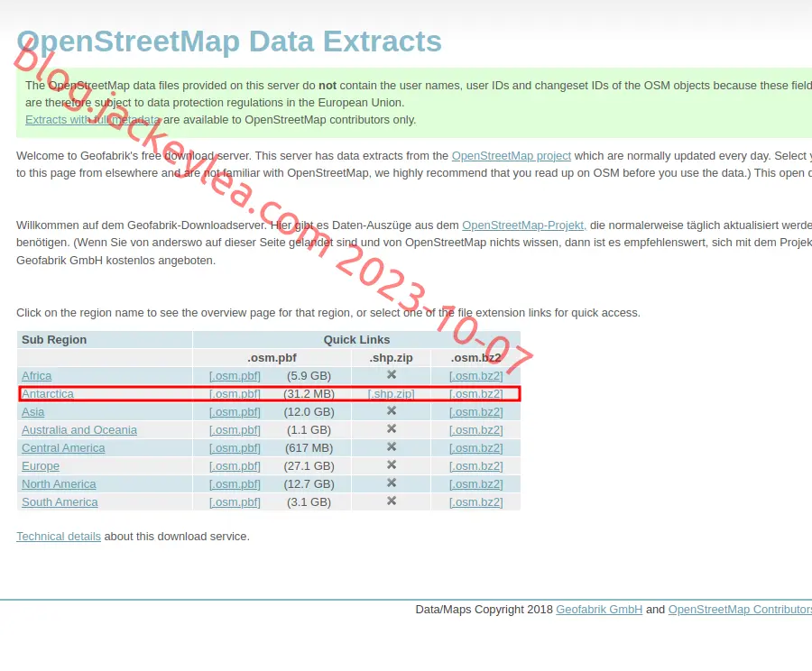The width and height of the screenshot is (812, 671).
Task: Download Europe .osm.bz2 file
Action: [x=475, y=466]
